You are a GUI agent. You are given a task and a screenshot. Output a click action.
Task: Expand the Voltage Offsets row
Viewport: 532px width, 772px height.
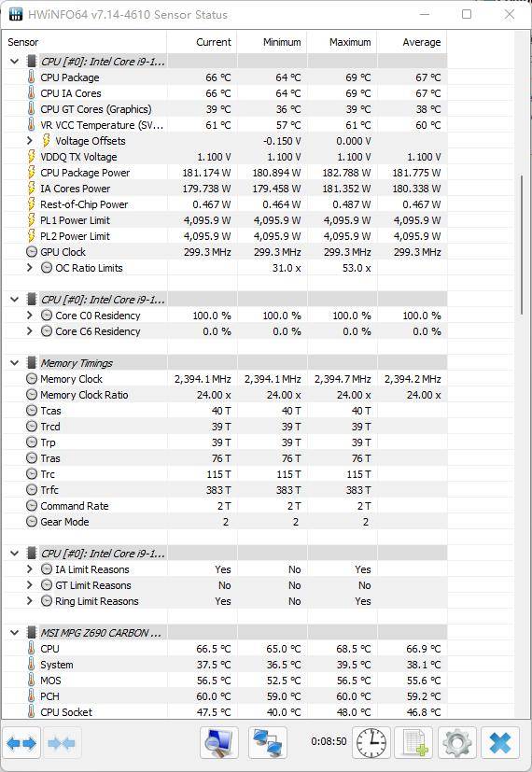pyautogui.click(x=30, y=141)
